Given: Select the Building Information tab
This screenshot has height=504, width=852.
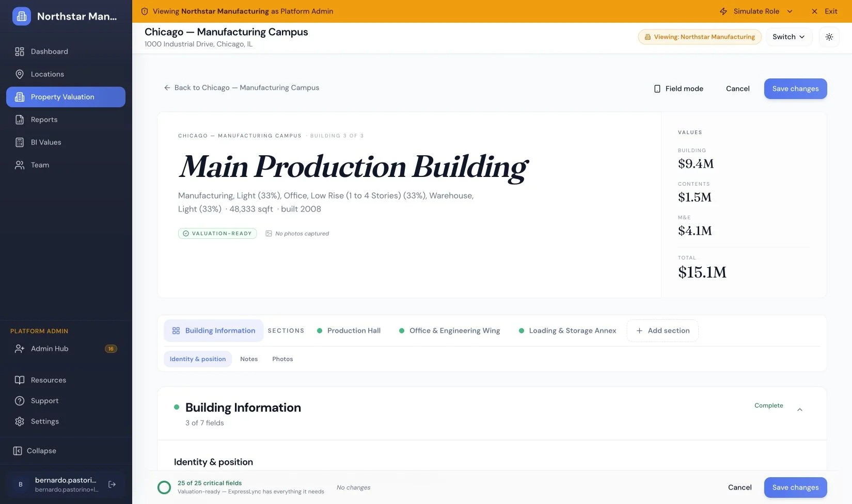Looking at the screenshot, I should 214,331.
